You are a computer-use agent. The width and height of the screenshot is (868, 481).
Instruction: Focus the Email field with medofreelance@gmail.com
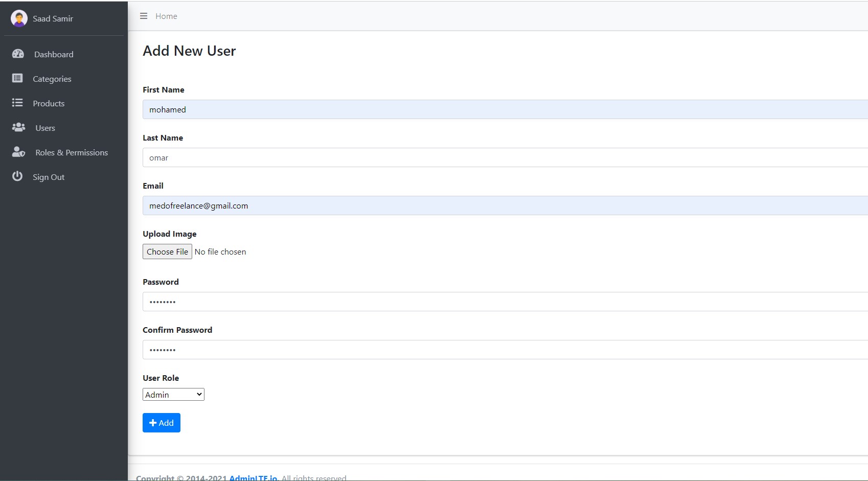click(x=358, y=205)
